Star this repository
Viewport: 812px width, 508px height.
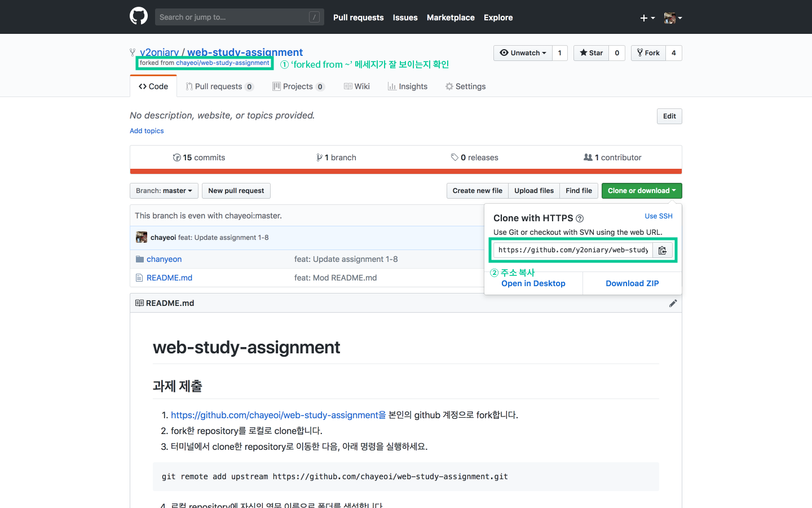(591, 53)
